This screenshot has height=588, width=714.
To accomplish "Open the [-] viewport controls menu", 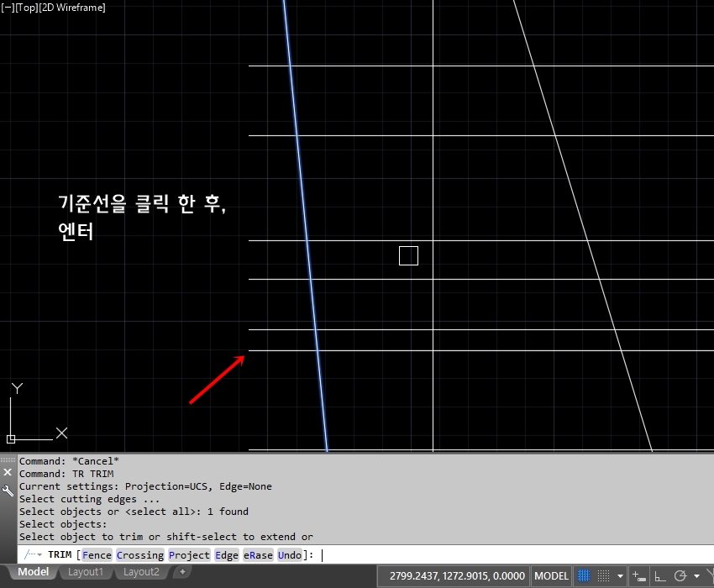I will click(x=8, y=8).
